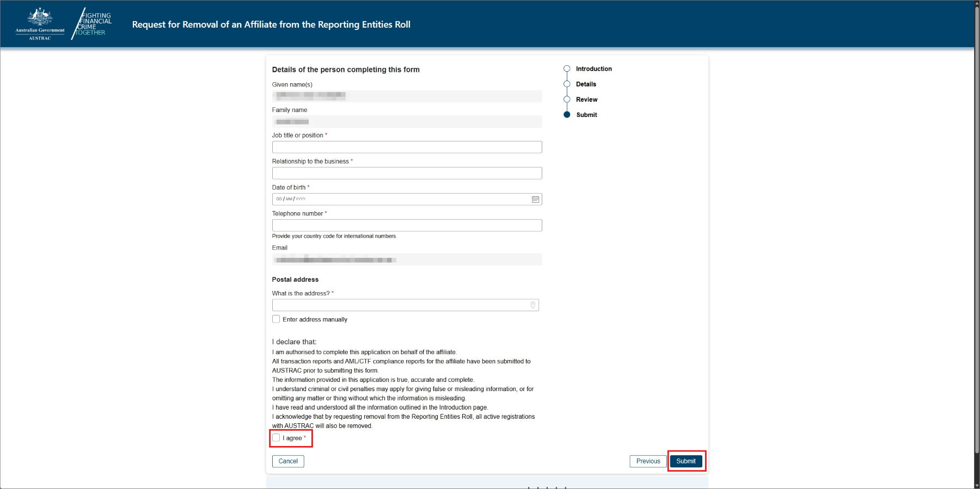Enable the Enter address manually checkbox

pyautogui.click(x=276, y=319)
